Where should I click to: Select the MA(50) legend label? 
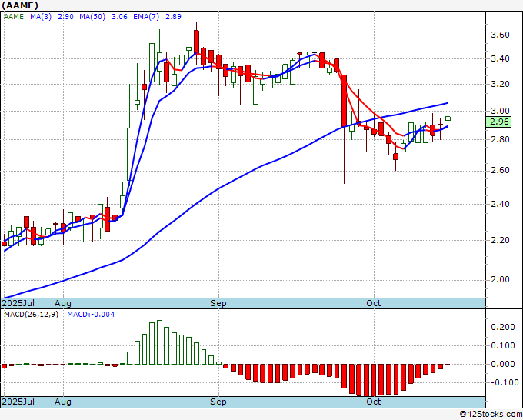coord(92,17)
